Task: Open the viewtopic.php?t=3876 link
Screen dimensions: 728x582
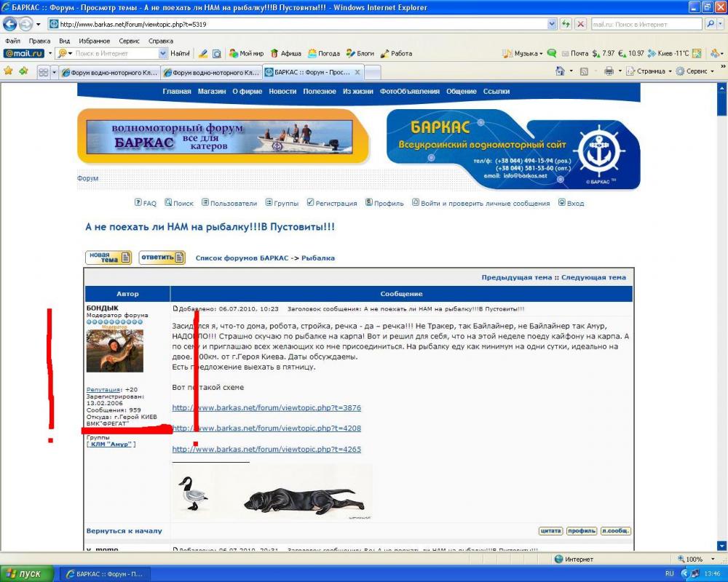Action: click(266, 408)
